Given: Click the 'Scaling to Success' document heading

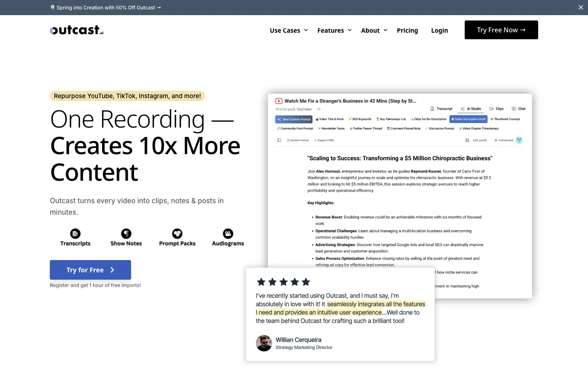Looking at the screenshot, I should [400, 158].
